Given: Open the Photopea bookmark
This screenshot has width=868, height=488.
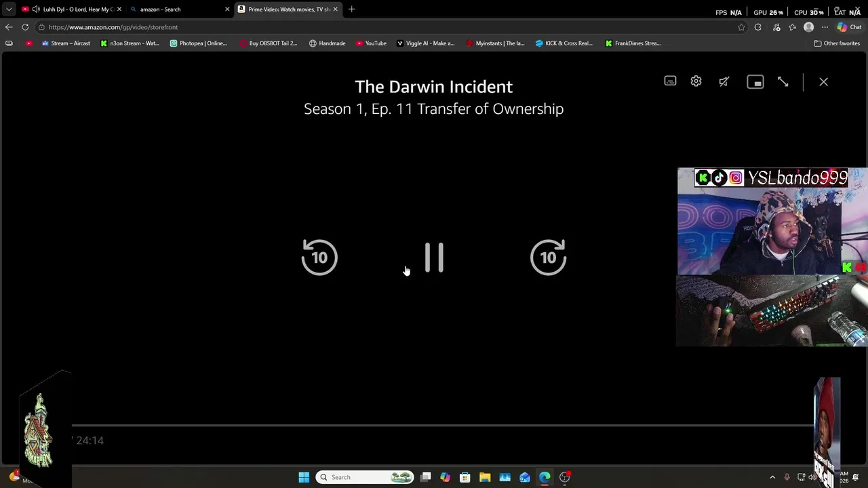Looking at the screenshot, I should [199, 43].
